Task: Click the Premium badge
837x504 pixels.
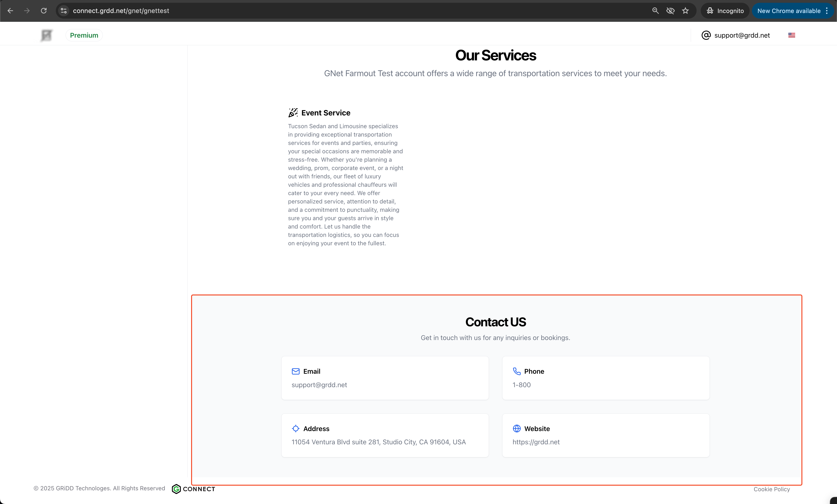Action: (84, 35)
